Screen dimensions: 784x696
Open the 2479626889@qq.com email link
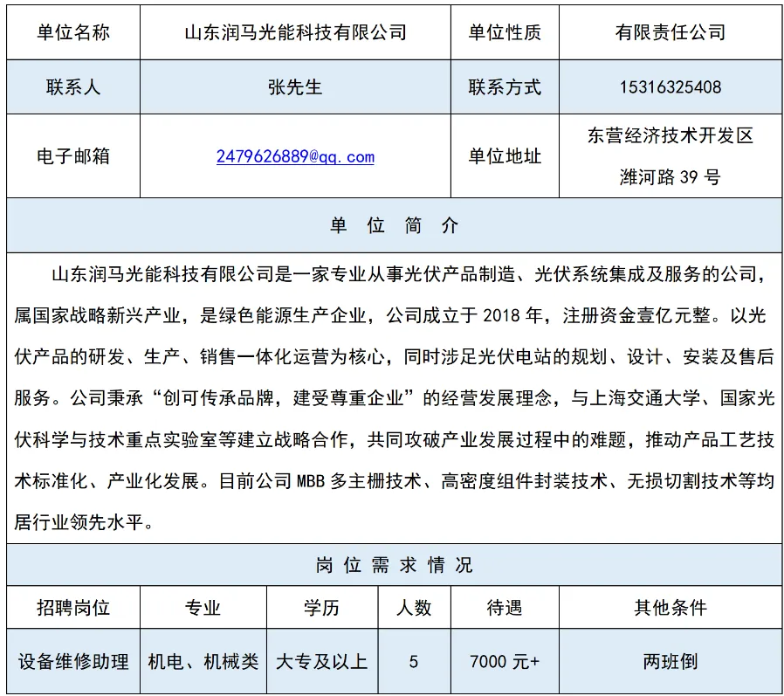[x=295, y=156]
